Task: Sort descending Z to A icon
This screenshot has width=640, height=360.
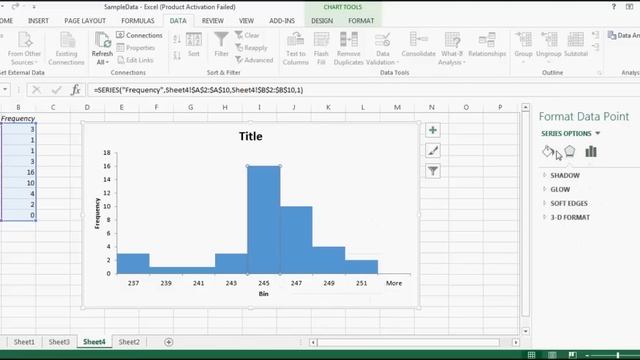Action: coord(177,55)
